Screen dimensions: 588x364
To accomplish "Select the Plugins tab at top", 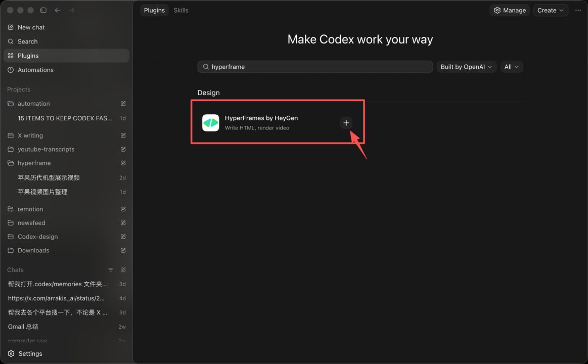I will point(154,10).
